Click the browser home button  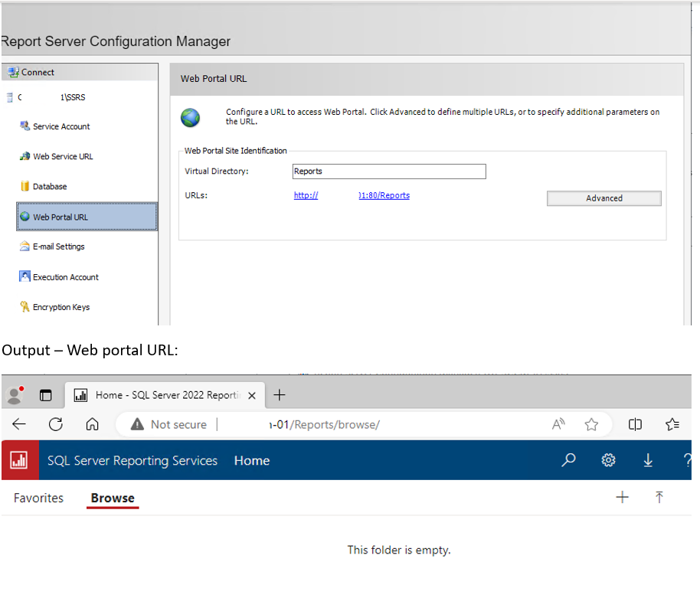(93, 424)
